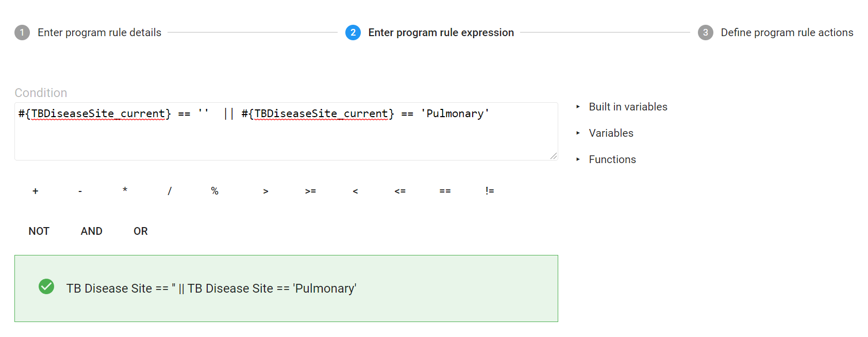The image size is (868, 337).
Task: Go to step 3 Define program rule actions
Action: pos(776,33)
